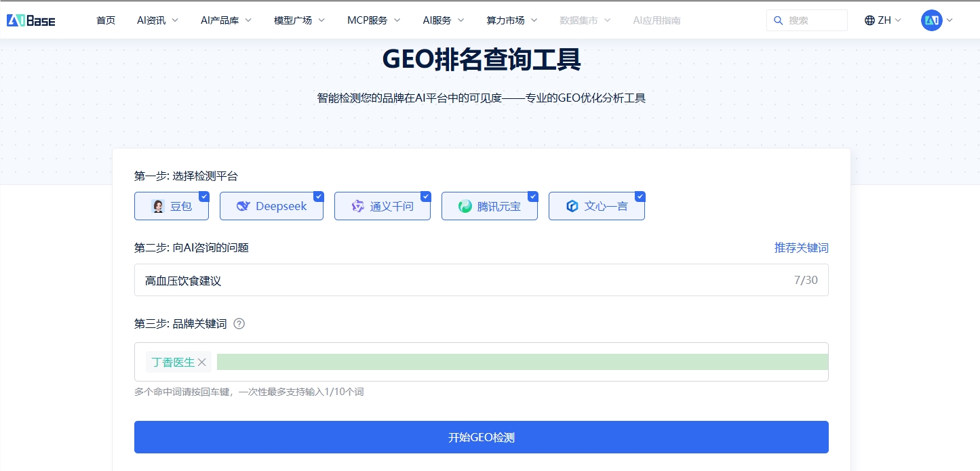Click the Deepseek whale icon
This screenshot has width=980, height=471.
tap(243, 206)
